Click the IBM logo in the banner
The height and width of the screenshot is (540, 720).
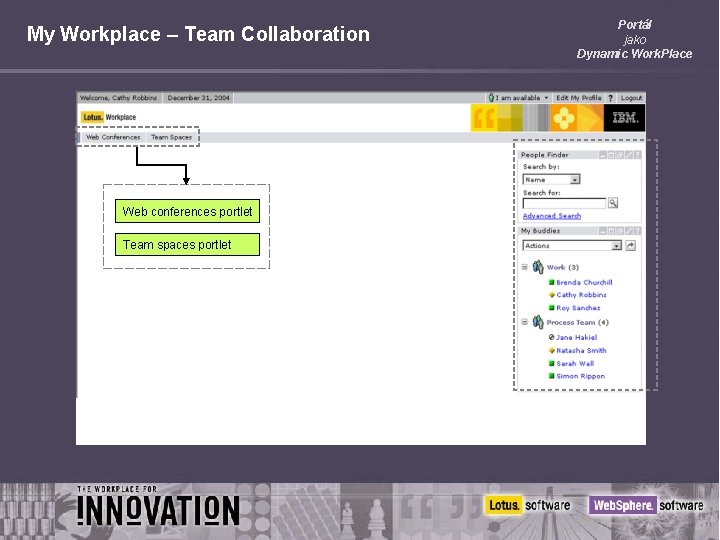[624, 118]
